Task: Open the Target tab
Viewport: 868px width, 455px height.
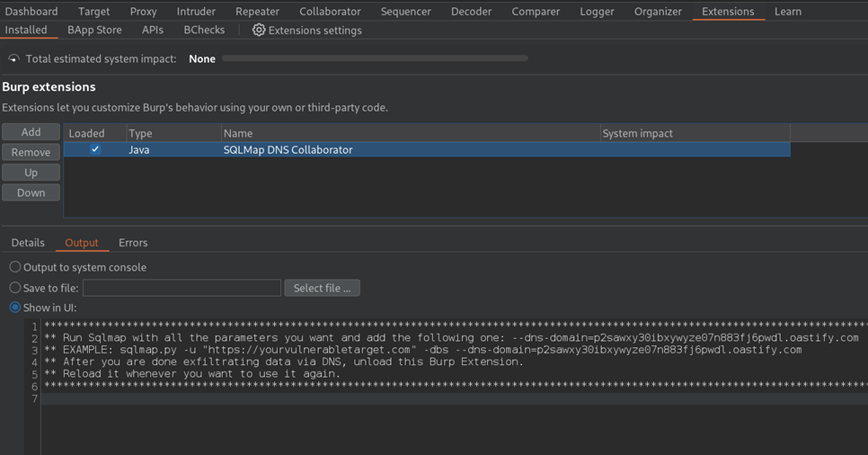Action: [93, 11]
